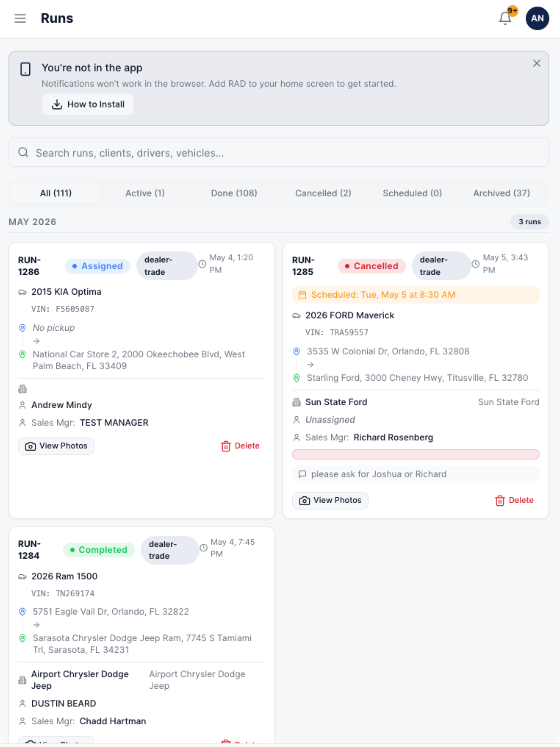This screenshot has height=747, width=560.
Task: Click the car icon next to 2026 FORD Maverick
Action: tap(296, 316)
